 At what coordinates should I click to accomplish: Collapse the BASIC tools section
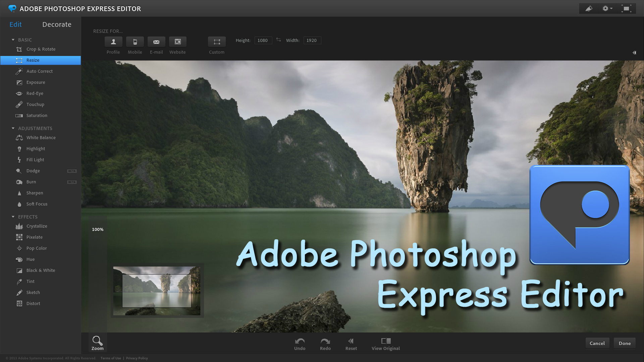(13, 39)
